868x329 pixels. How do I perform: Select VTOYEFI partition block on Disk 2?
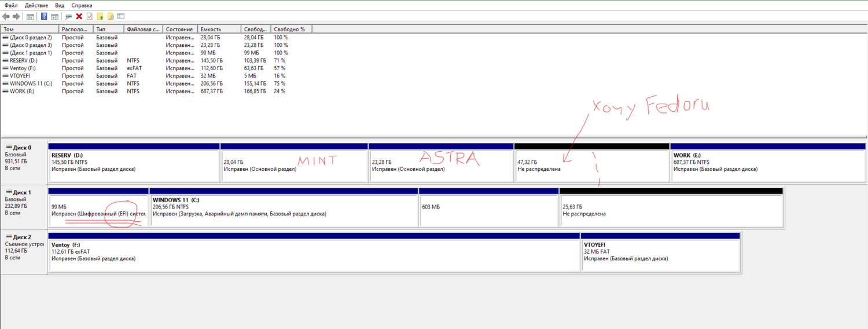[x=660, y=252]
